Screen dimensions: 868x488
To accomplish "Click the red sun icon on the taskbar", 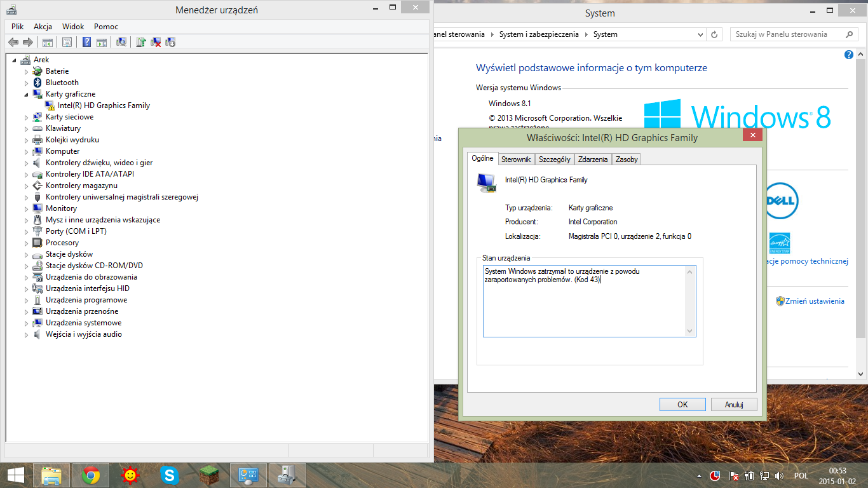I will click(x=130, y=475).
